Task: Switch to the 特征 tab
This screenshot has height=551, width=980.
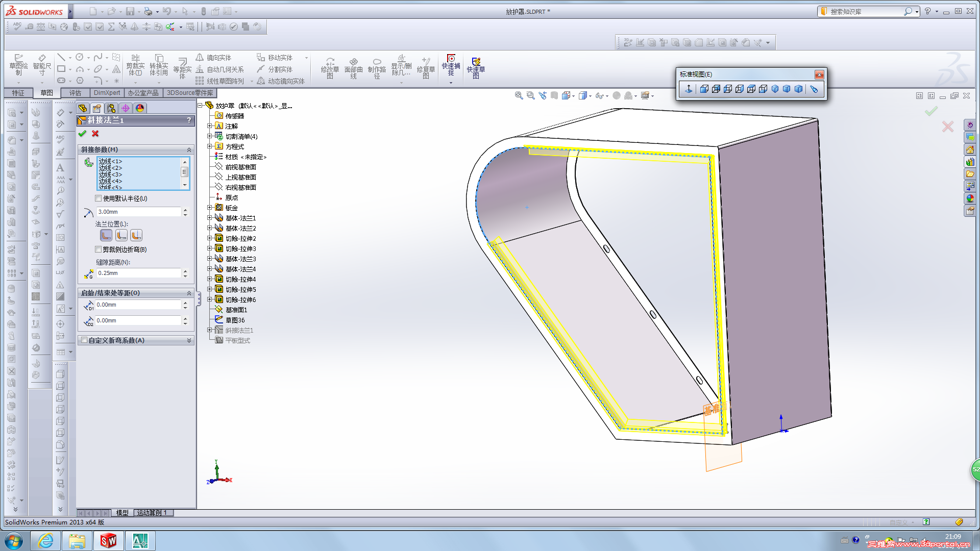Action: coord(18,93)
